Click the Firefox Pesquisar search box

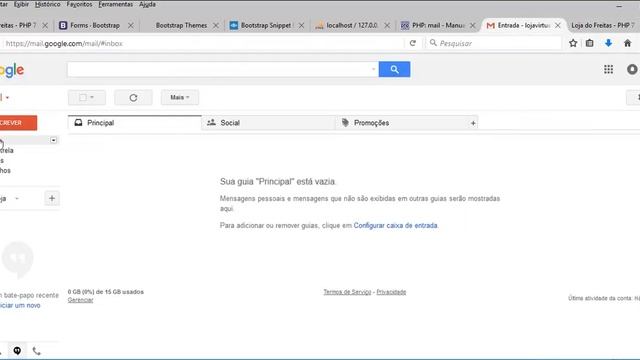494,43
